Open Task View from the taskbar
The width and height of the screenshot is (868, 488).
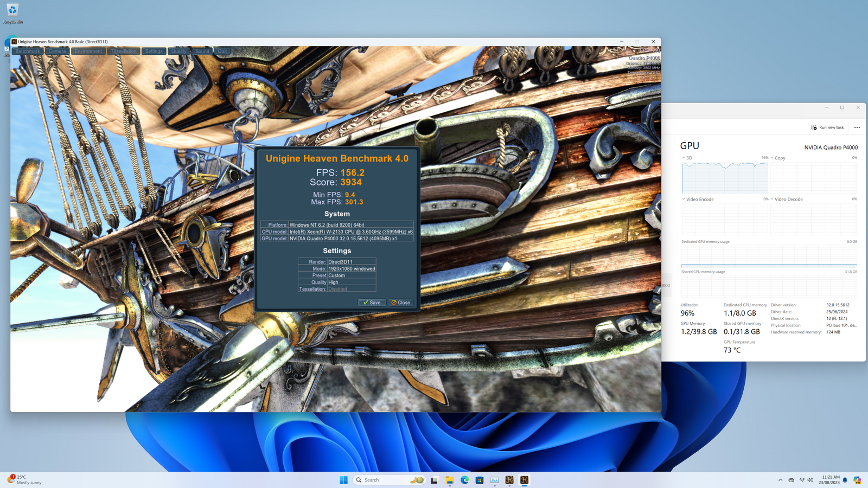pos(434,480)
